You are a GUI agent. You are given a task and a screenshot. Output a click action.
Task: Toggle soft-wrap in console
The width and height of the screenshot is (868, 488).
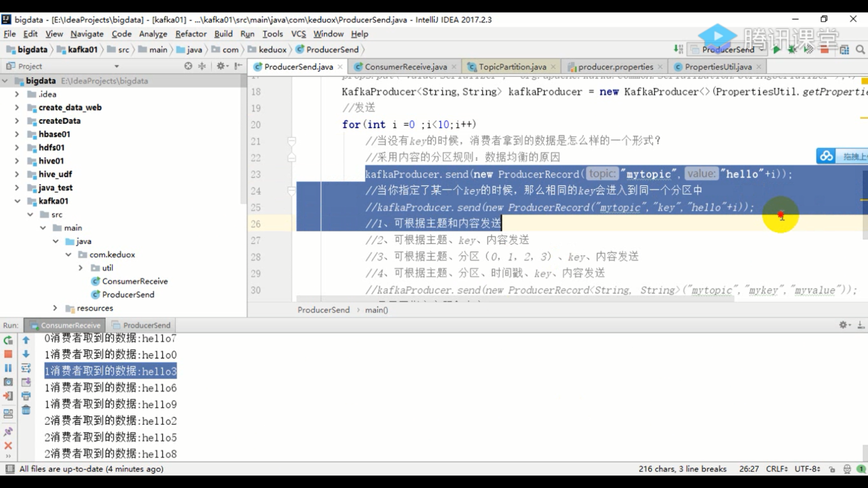click(26, 368)
